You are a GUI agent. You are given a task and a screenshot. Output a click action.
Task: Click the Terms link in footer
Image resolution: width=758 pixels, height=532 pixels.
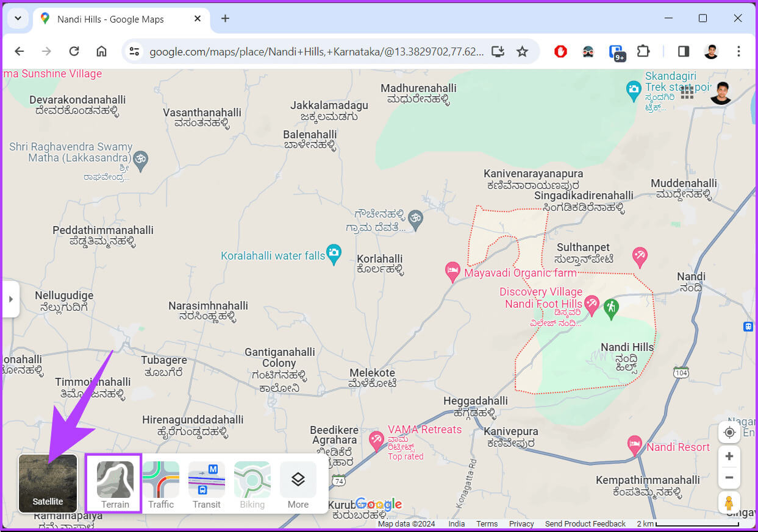487,523
